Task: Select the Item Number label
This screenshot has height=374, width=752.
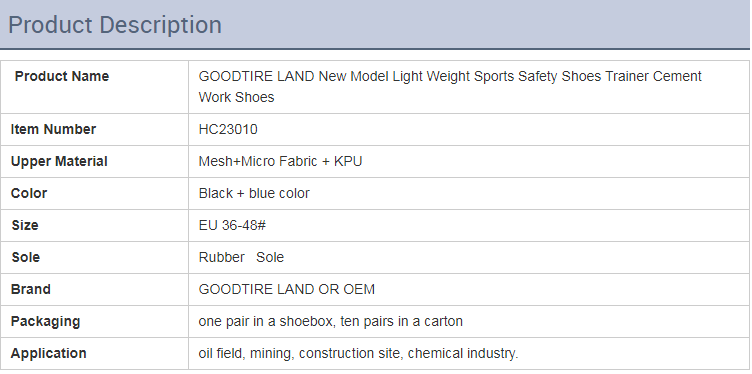Action: (x=53, y=129)
